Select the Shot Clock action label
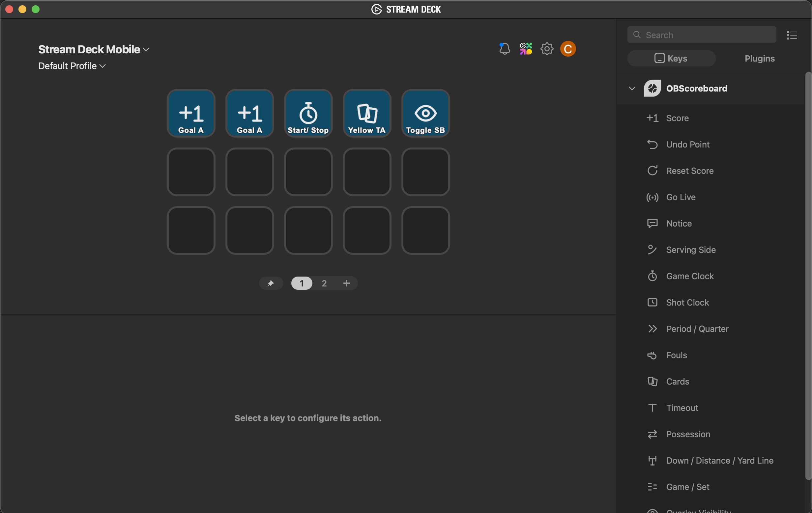Image resolution: width=812 pixels, height=513 pixels. (x=687, y=303)
